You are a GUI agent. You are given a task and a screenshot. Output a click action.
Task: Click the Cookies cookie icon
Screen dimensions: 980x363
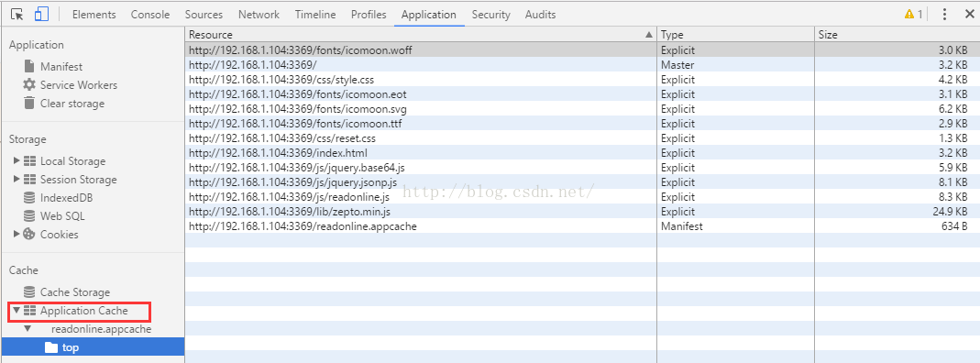click(28, 235)
